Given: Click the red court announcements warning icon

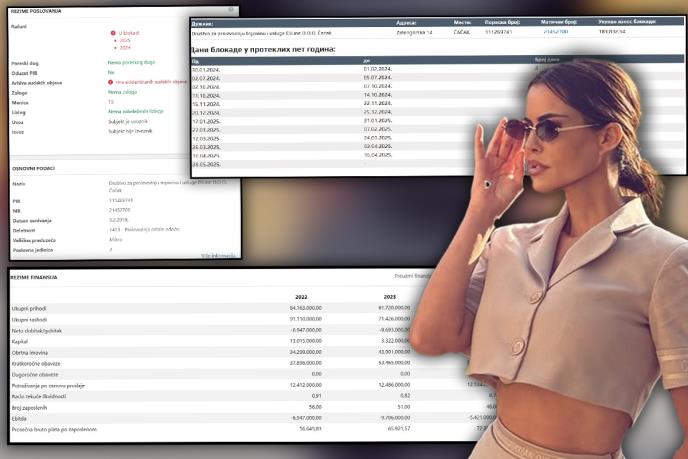Looking at the screenshot, I should (110, 82).
